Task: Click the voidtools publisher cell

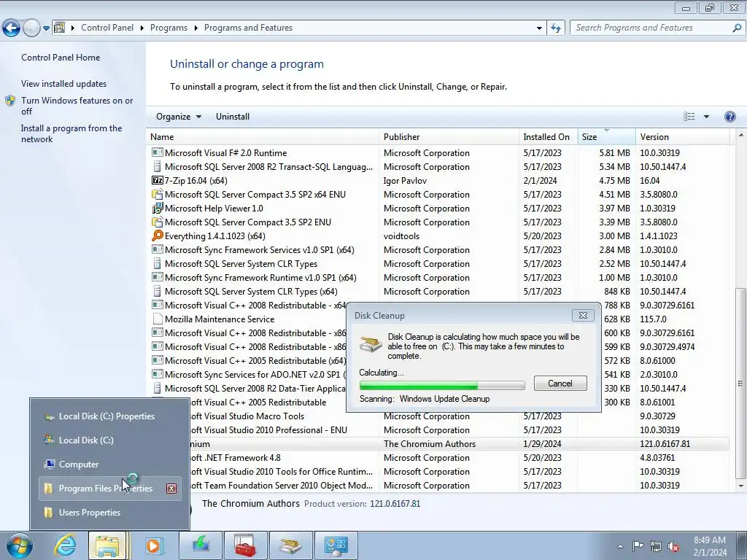Action: pos(402,236)
